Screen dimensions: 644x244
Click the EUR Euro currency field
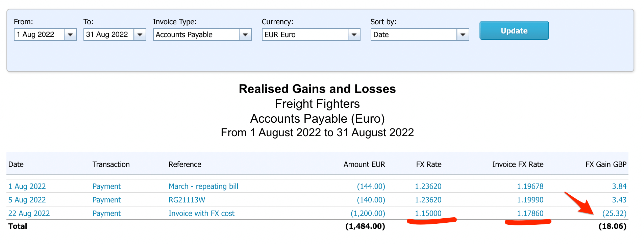tap(305, 35)
